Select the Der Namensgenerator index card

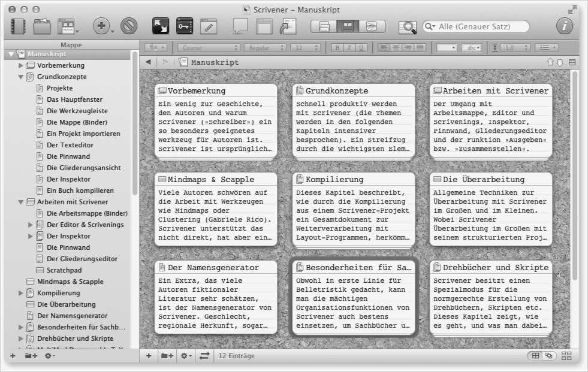point(216,297)
